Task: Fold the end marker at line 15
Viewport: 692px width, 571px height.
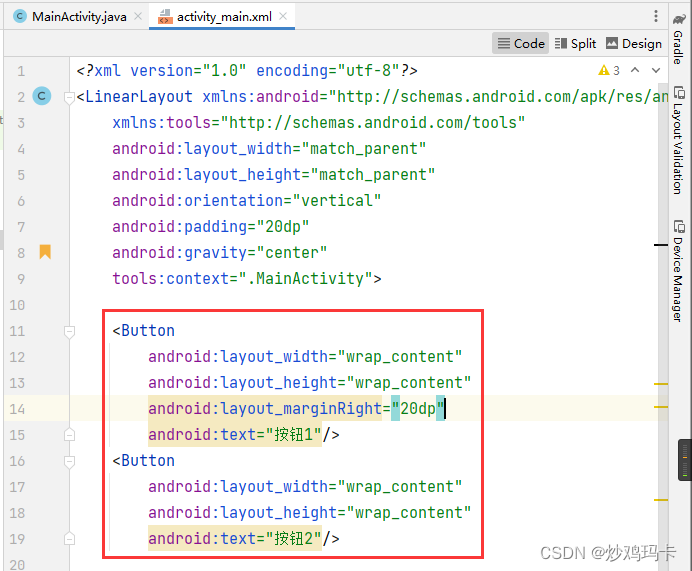Action: pos(69,435)
